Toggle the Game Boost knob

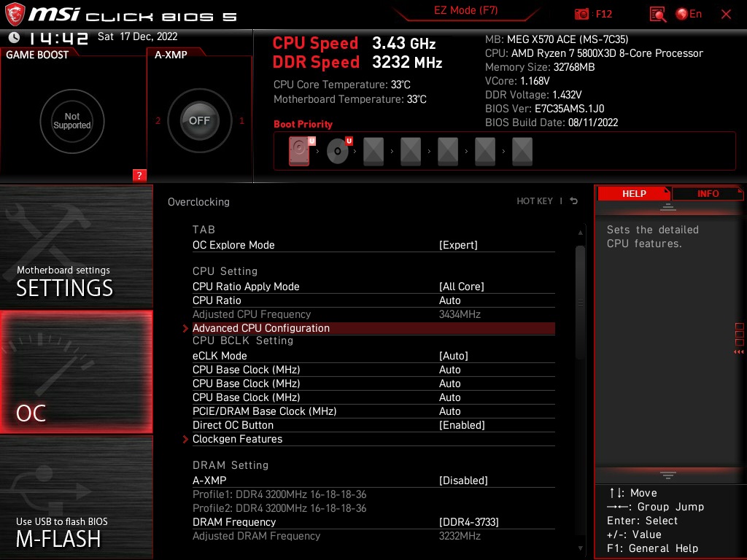click(x=72, y=121)
